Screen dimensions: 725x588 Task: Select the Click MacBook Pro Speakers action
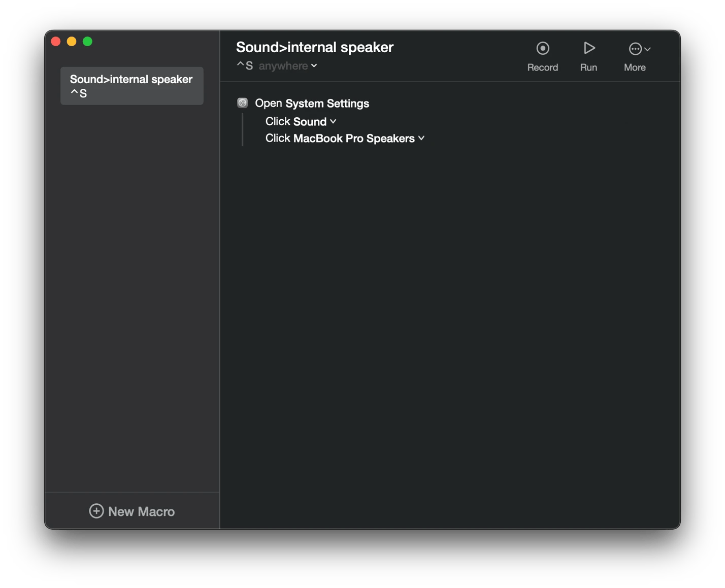click(x=345, y=138)
